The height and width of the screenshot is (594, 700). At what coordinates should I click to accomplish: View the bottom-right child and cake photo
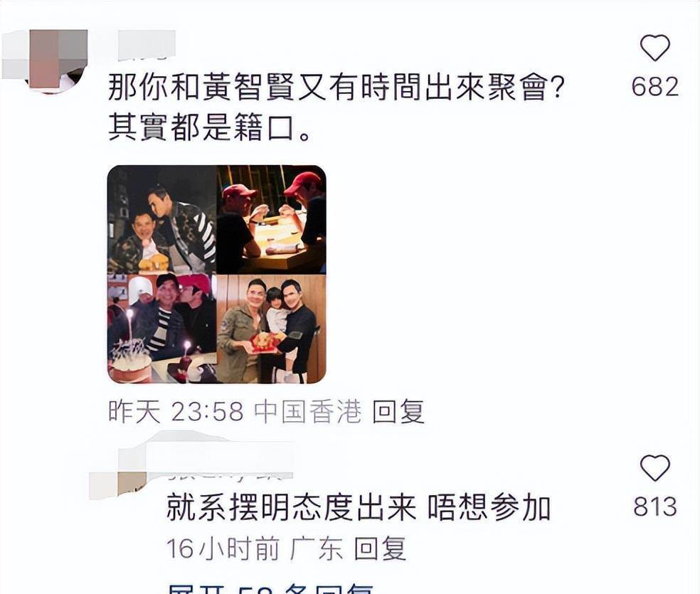(272, 329)
